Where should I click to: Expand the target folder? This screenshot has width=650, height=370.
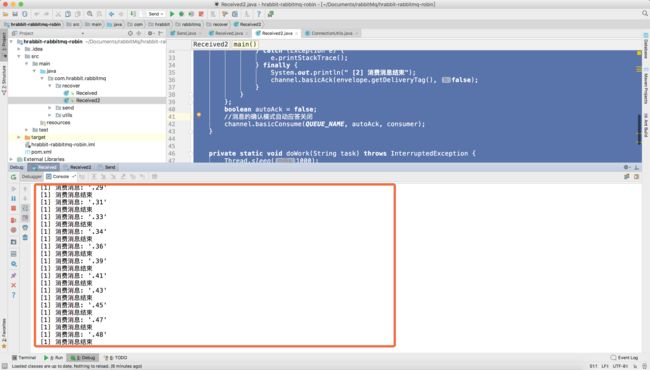[x=19, y=137]
